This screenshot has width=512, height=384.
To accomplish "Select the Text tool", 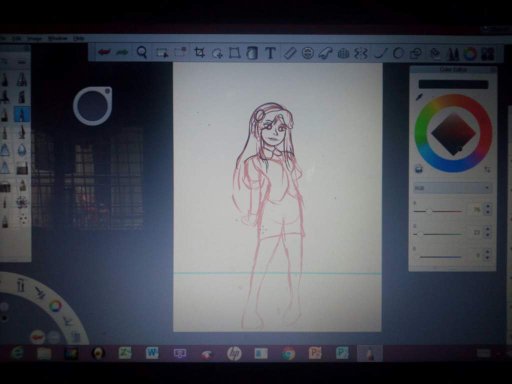I will coord(270,53).
